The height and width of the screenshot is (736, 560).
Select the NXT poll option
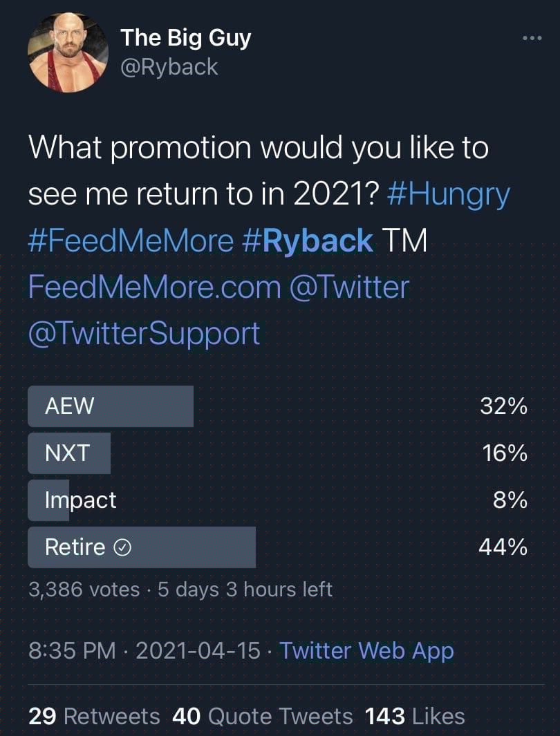pyautogui.click(x=278, y=453)
